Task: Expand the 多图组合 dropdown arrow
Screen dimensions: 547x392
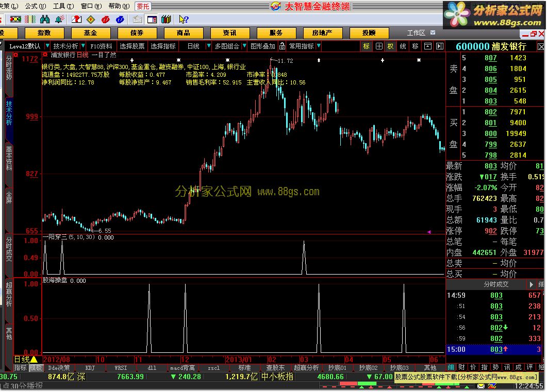Action: pyautogui.click(x=244, y=46)
